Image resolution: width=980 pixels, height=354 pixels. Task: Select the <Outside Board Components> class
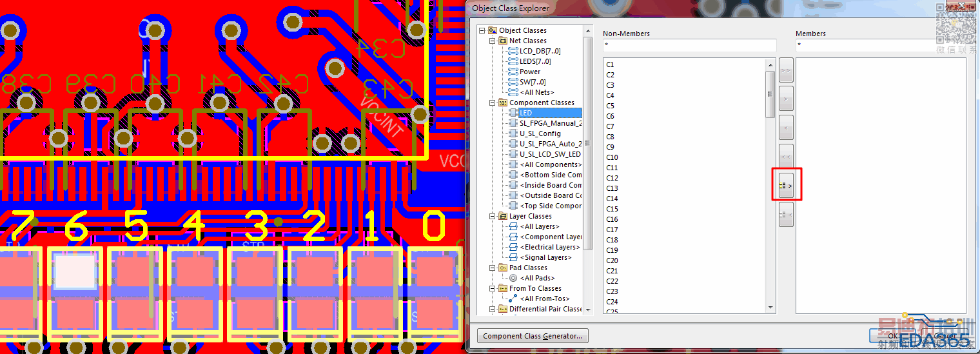pos(551,195)
